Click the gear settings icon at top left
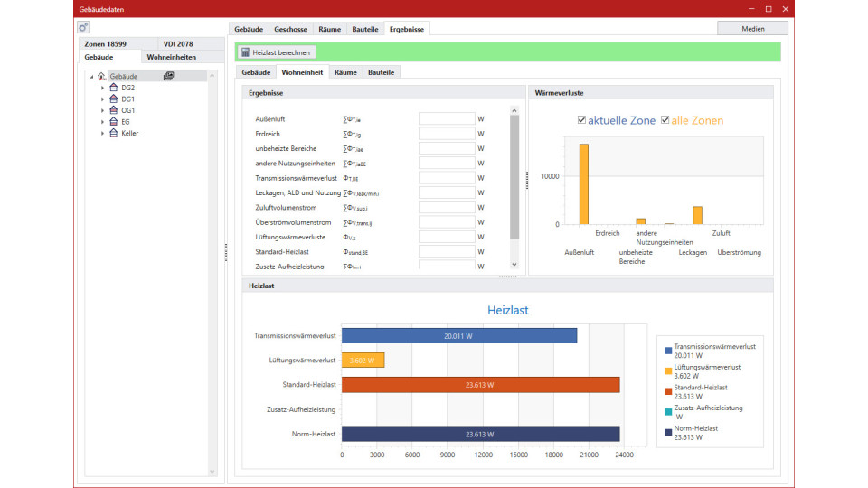The image size is (868, 488). pos(83,28)
